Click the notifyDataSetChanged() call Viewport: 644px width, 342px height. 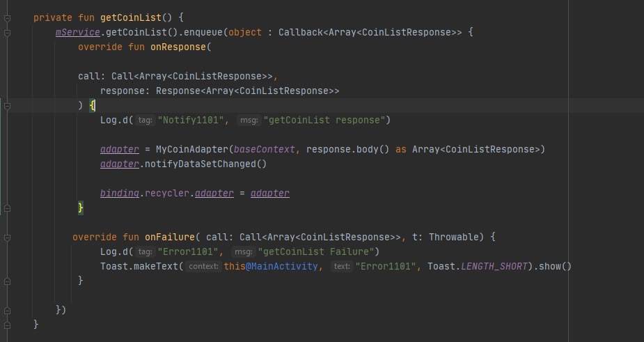[205, 164]
